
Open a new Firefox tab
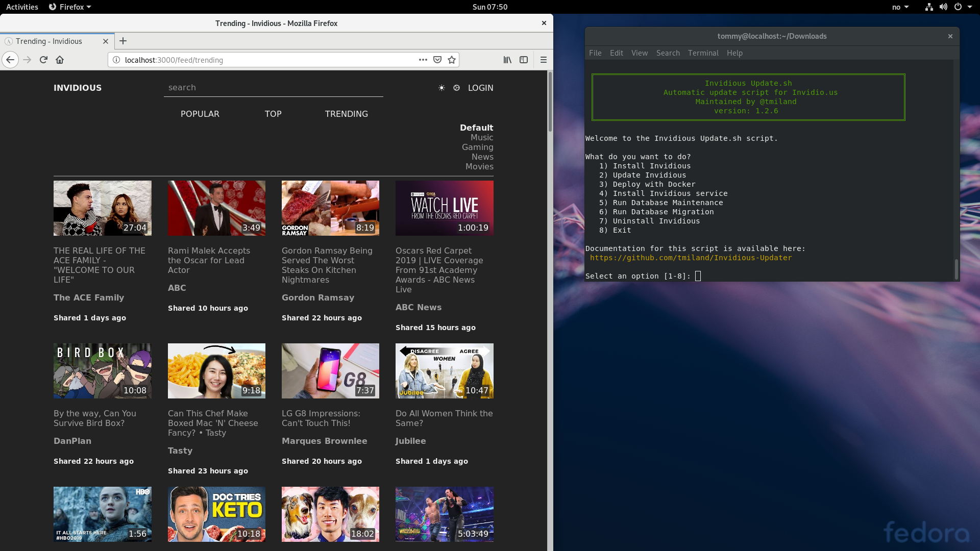(x=123, y=41)
